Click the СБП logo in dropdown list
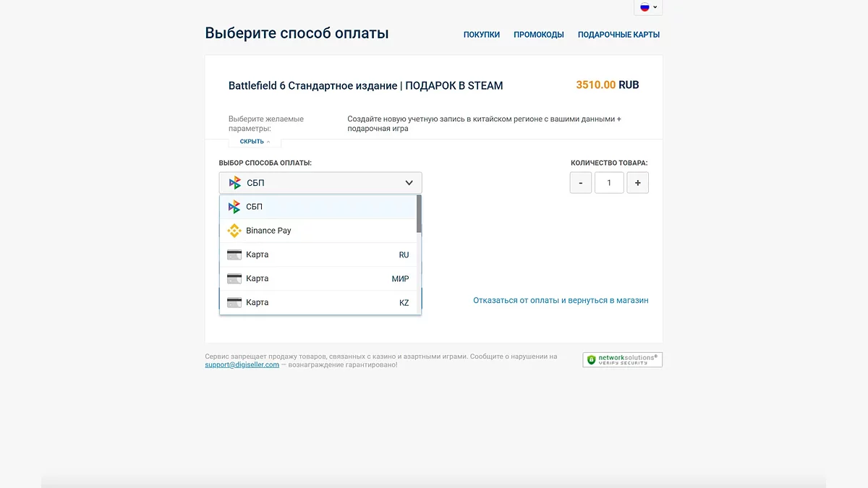Screen dimensions: 868x488 (234, 207)
